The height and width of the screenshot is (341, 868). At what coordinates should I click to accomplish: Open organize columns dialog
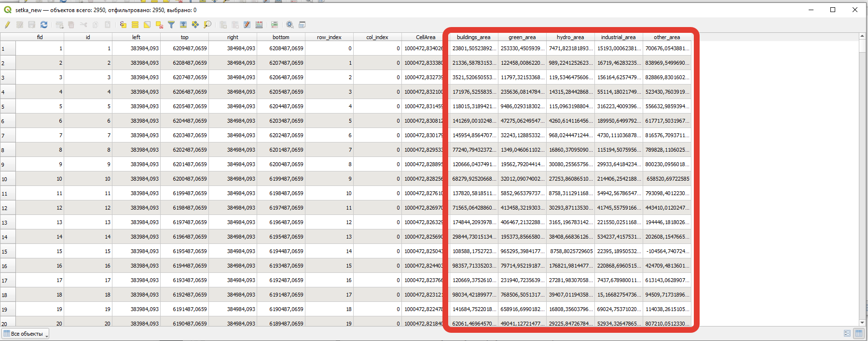coord(247,25)
